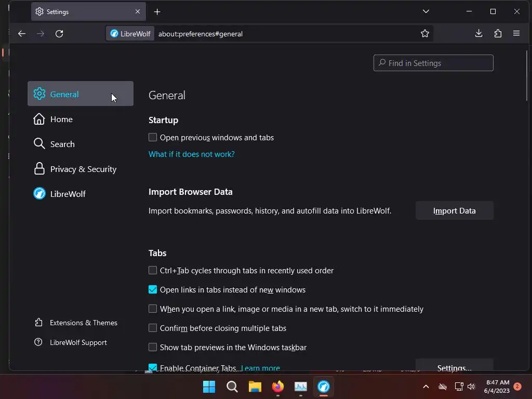Viewport: 532px width, 399px height.
Task: Enable Confirm before closing multiple tabs
Action: click(153, 328)
